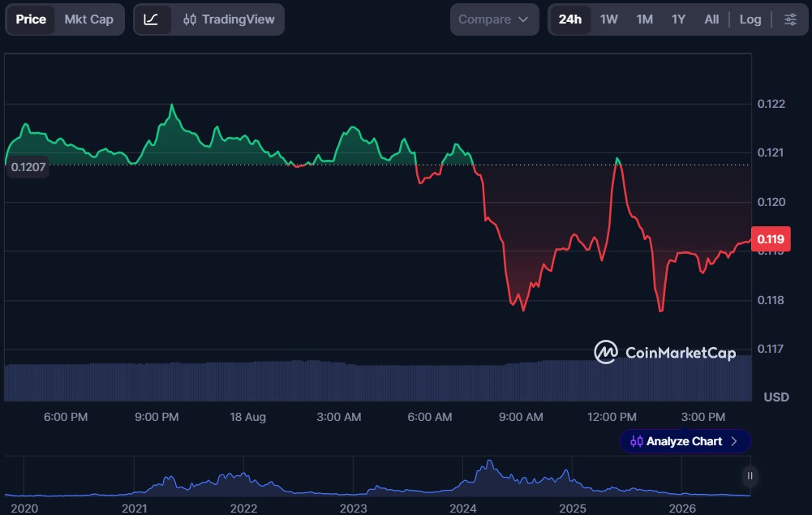
Task: Open the Compare dropdown
Action: pos(494,19)
